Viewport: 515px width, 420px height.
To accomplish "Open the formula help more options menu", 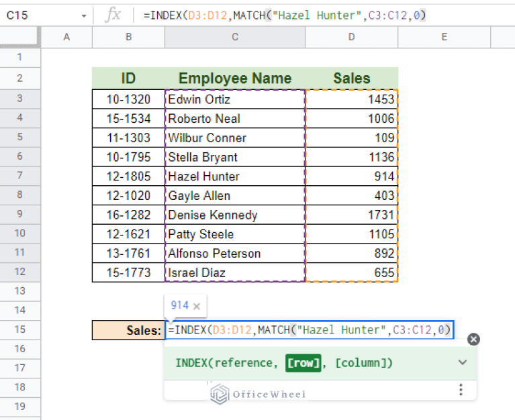I will coord(461,390).
